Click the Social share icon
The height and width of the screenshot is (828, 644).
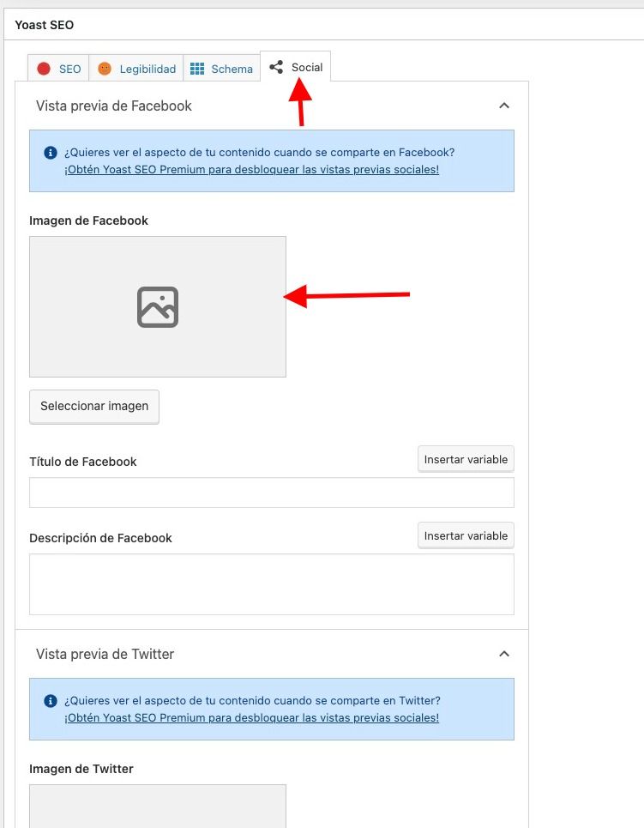(276, 67)
